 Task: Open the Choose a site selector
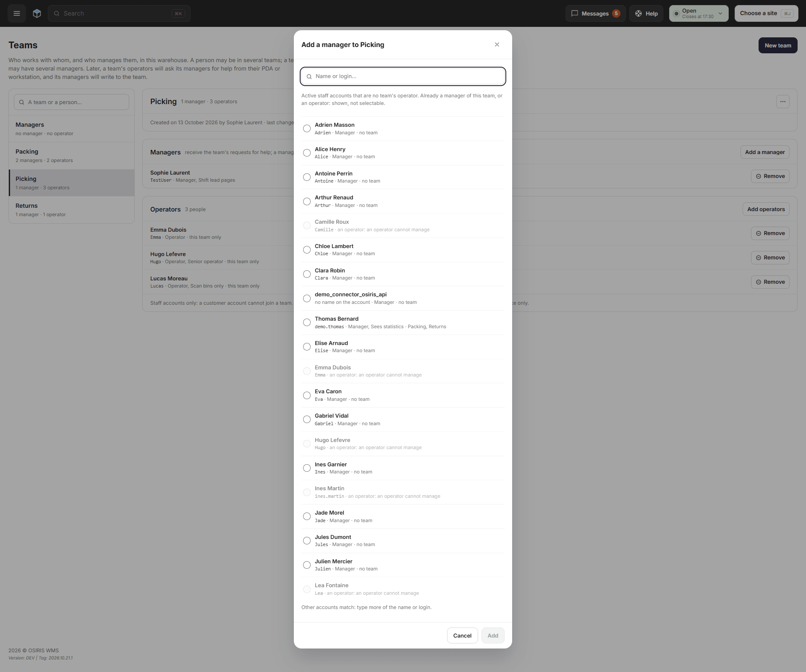[766, 13]
